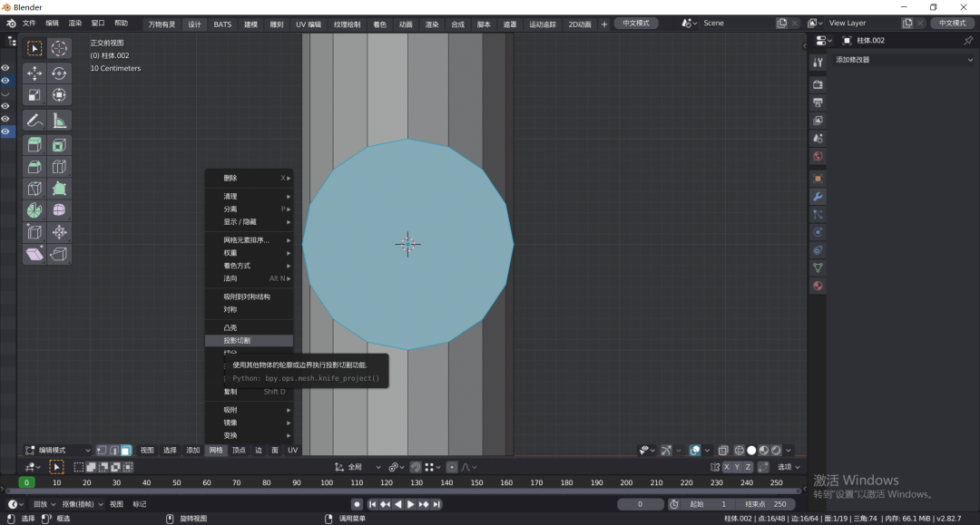Image resolution: width=980 pixels, height=525 pixels.
Task: Select the Cursor tool in the toolbar
Action: 59,48
